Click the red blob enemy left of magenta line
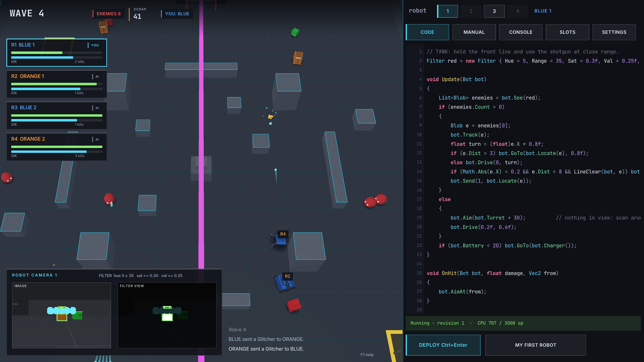644x362 pixels. tap(109, 198)
